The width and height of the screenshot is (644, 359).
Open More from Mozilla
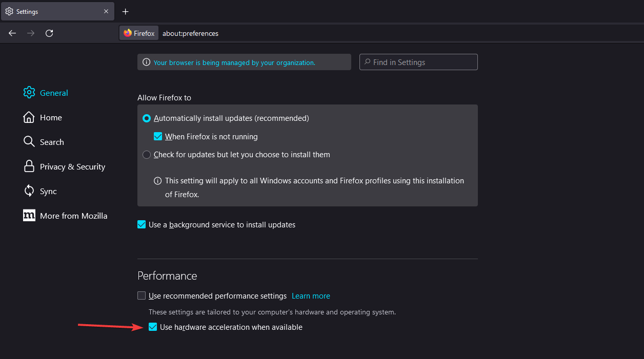pos(65,216)
